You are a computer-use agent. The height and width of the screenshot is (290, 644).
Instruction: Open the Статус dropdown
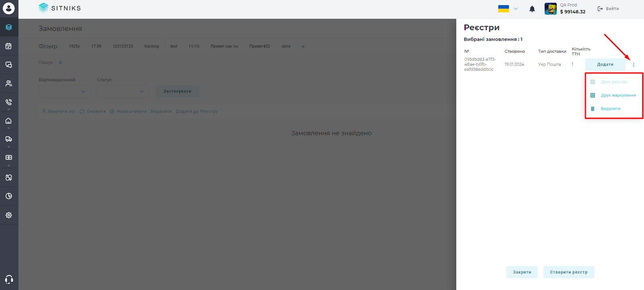click(x=123, y=92)
